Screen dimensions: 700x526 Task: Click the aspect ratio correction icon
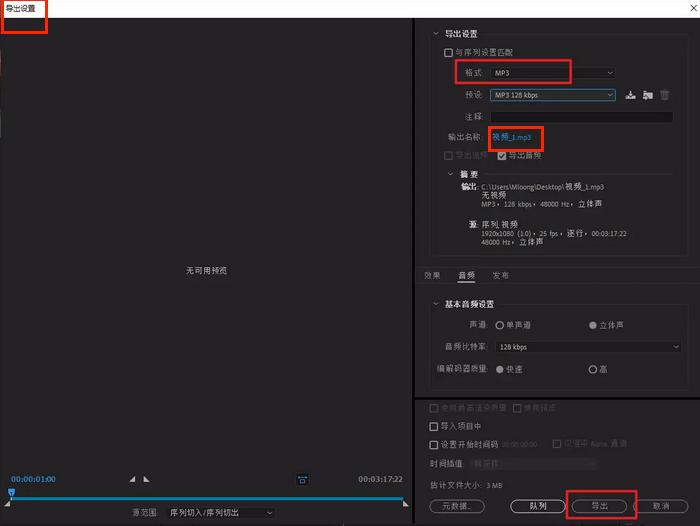pyautogui.click(x=303, y=480)
